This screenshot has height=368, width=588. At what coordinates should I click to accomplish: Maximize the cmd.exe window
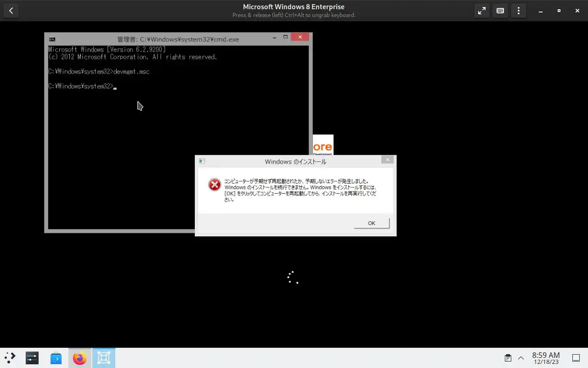[285, 37]
